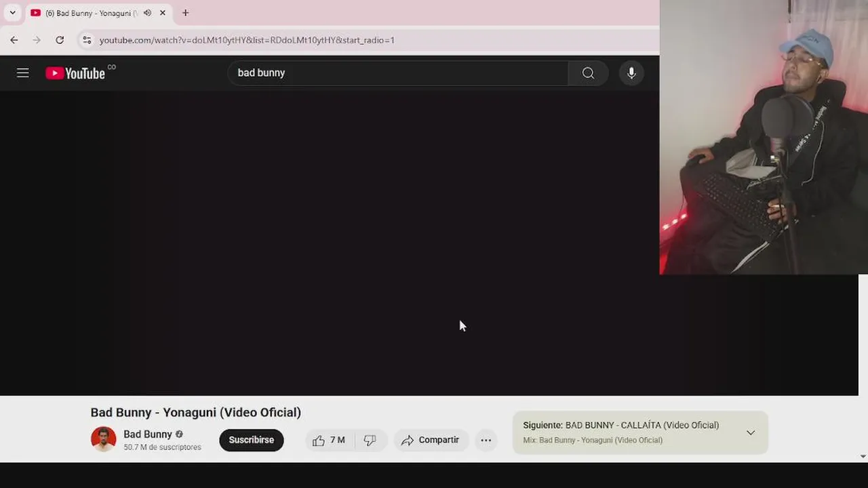
Task: Click the Compartir share button
Action: (x=431, y=440)
